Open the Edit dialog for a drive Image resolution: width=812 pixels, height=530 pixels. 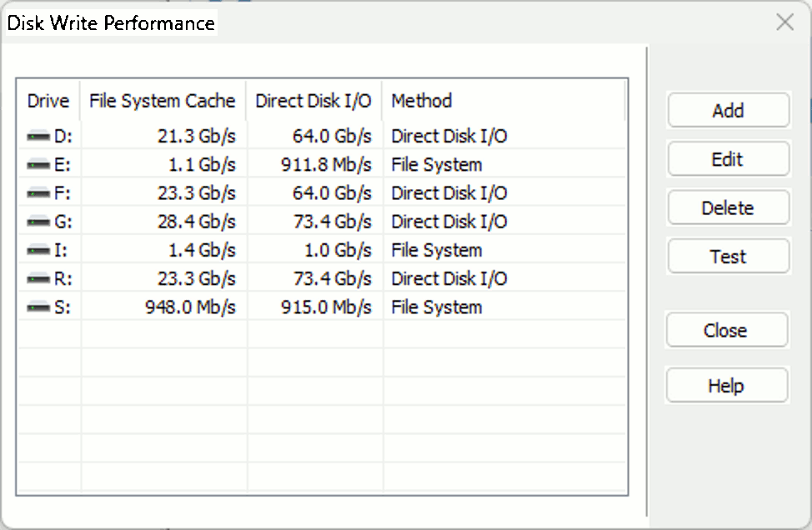click(x=728, y=159)
